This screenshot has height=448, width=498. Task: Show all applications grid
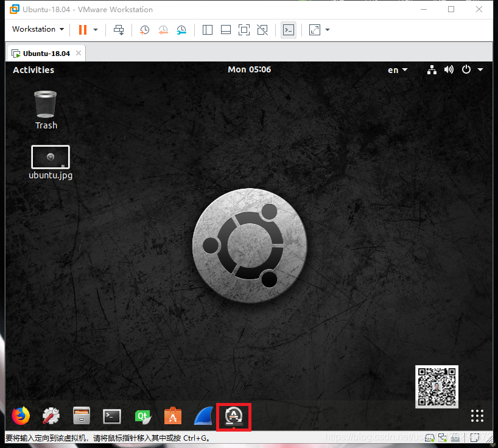(477, 416)
